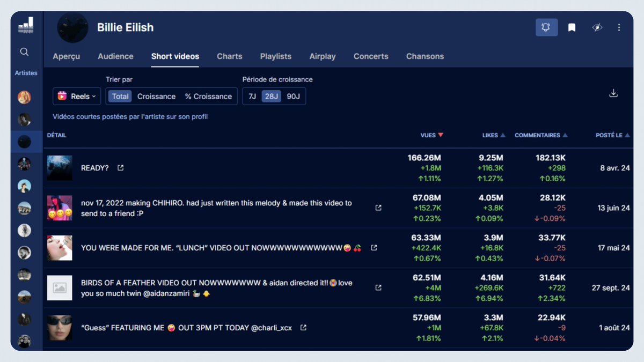644x362 pixels.
Task: Toggle the crossed-eye visibility icon
Action: pyautogui.click(x=597, y=27)
